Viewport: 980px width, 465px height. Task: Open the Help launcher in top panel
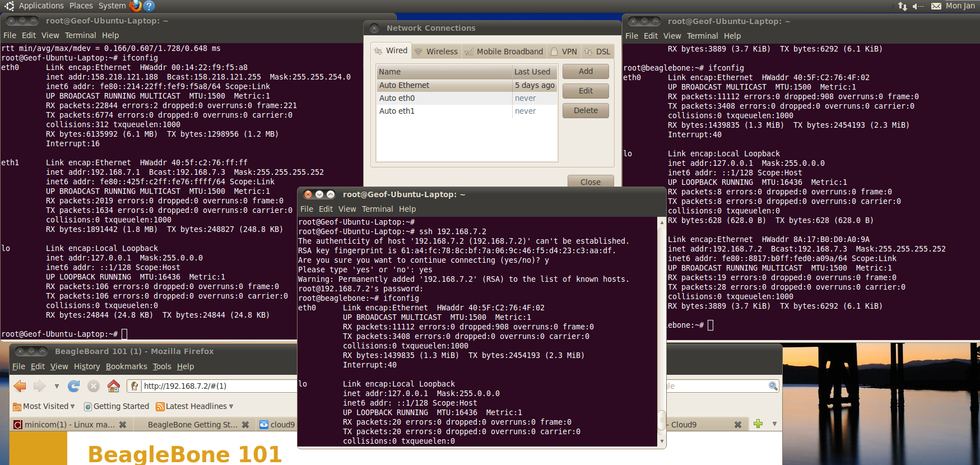coord(149,6)
